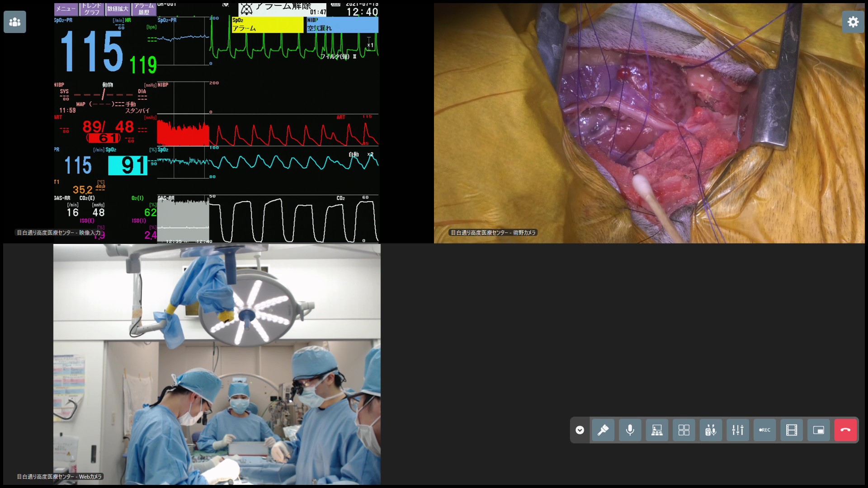Viewport: 868px width, 488px height.
Task: Select the surgical field camera video
Action: [649, 123]
